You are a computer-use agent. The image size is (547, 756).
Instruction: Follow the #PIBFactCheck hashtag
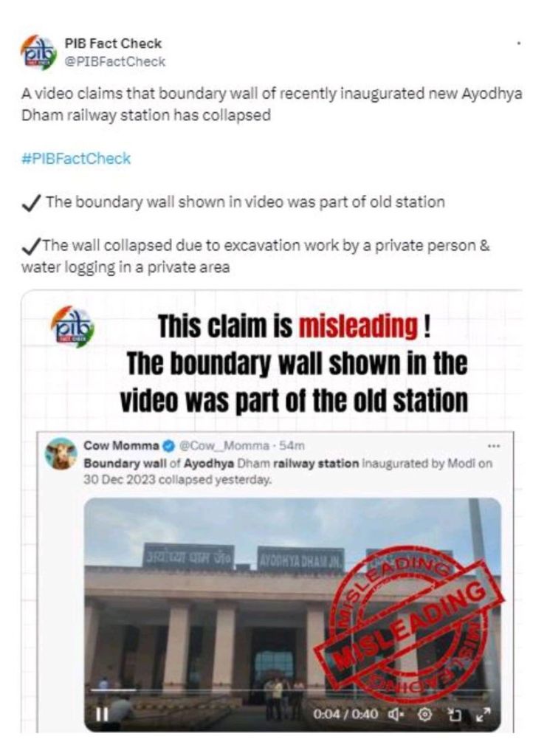[75, 159]
